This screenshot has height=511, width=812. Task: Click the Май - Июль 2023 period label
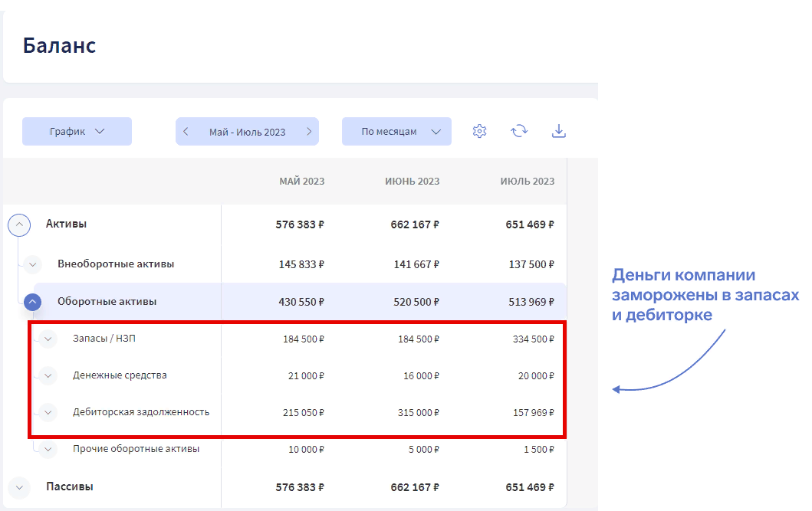click(x=247, y=132)
